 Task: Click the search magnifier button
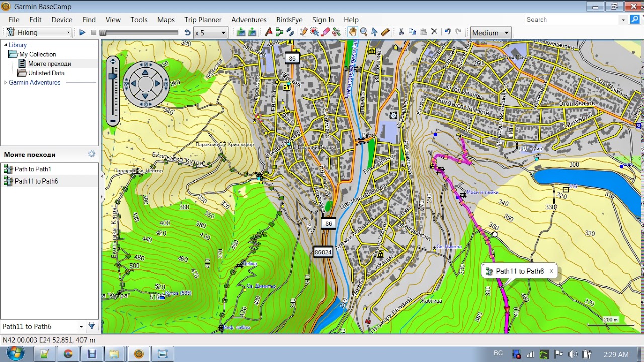[x=635, y=20]
